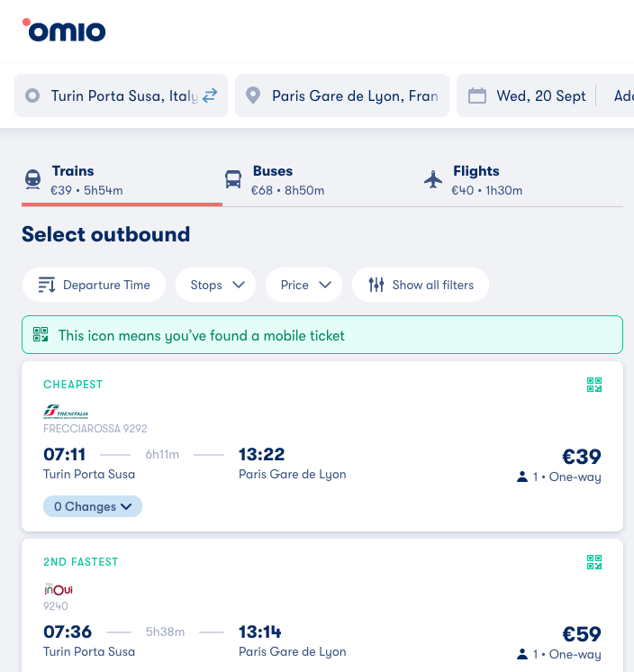Click the location pin in destination field

point(253,95)
